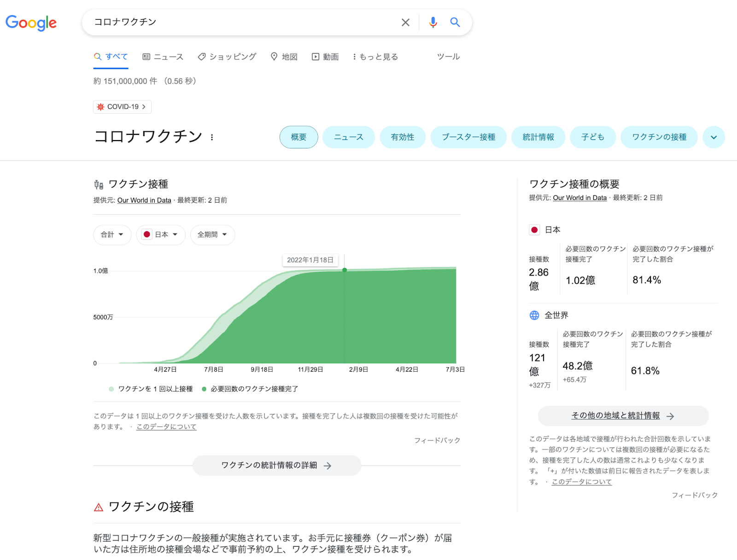Click inside the コロナワクチン search field

[240, 22]
